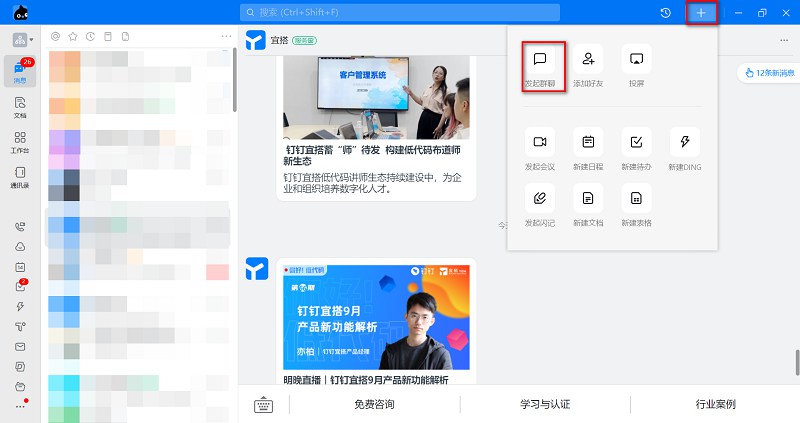Open conversation list more options ellipsis
Viewport: 800px width, 423px height.
click(226, 36)
